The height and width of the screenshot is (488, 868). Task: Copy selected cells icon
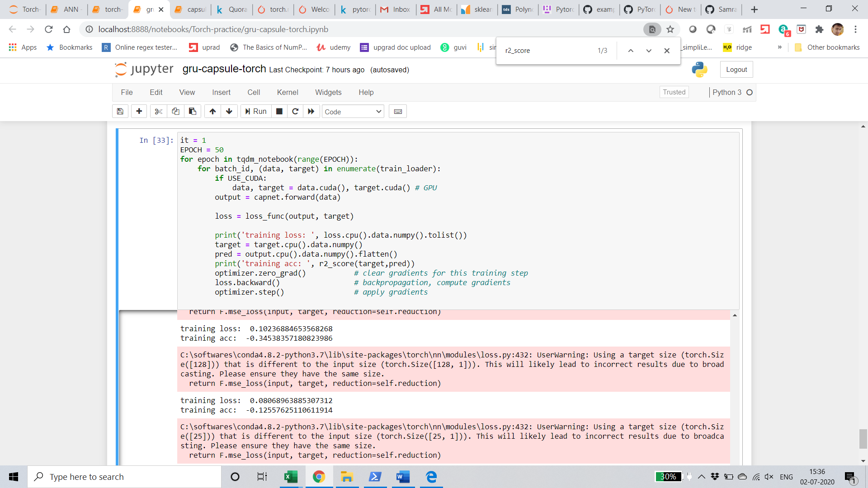[x=175, y=112]
